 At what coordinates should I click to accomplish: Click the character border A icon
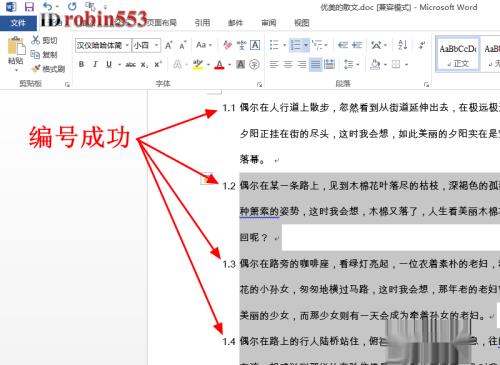coord(255,45)
